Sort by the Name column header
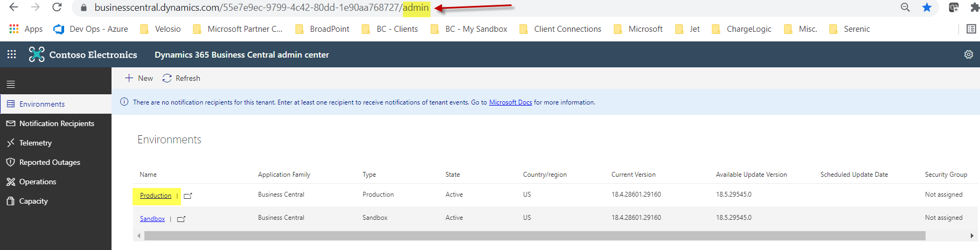The image size is (980, 250). pos(148,175)
